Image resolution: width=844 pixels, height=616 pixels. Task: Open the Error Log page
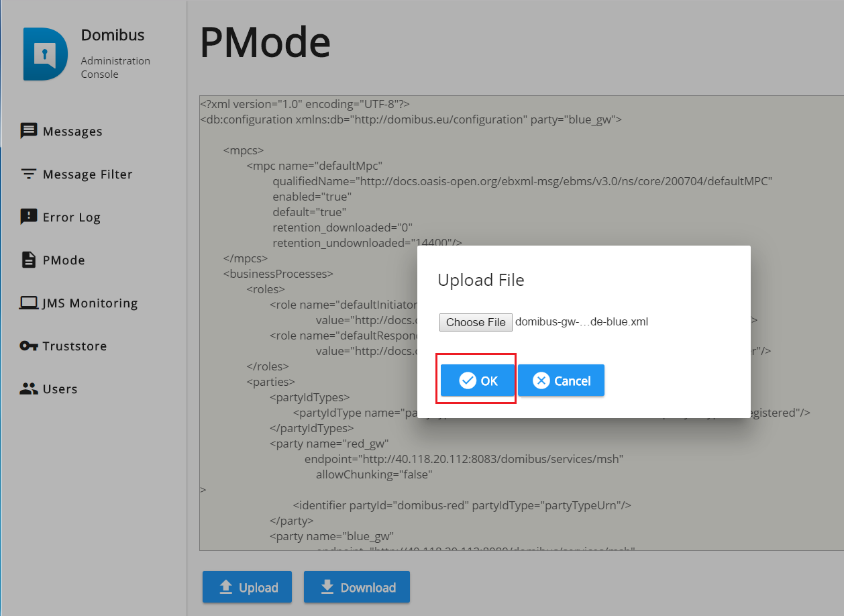(x=71, y=217)
